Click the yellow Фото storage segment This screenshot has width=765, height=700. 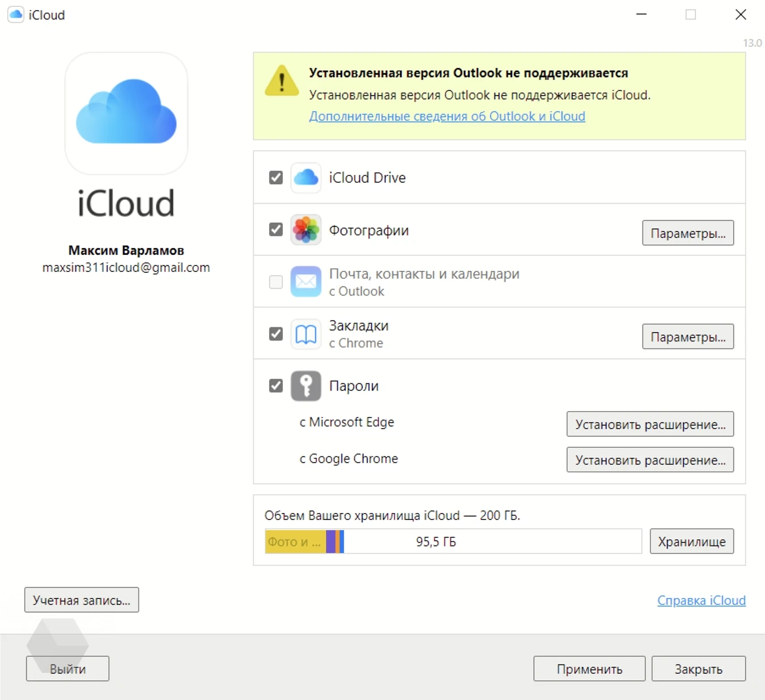(296, 541)
